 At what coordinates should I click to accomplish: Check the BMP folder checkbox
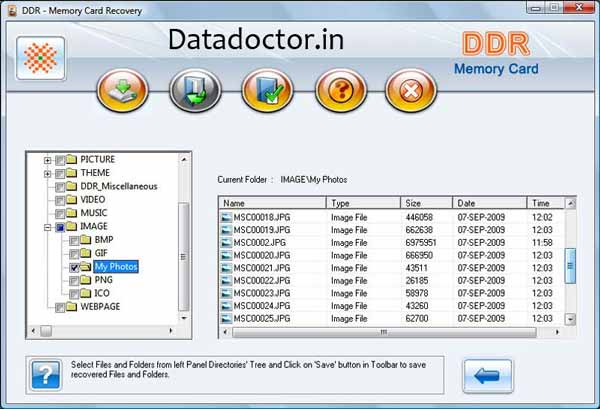pyautogui.click(x=74, y=241)
